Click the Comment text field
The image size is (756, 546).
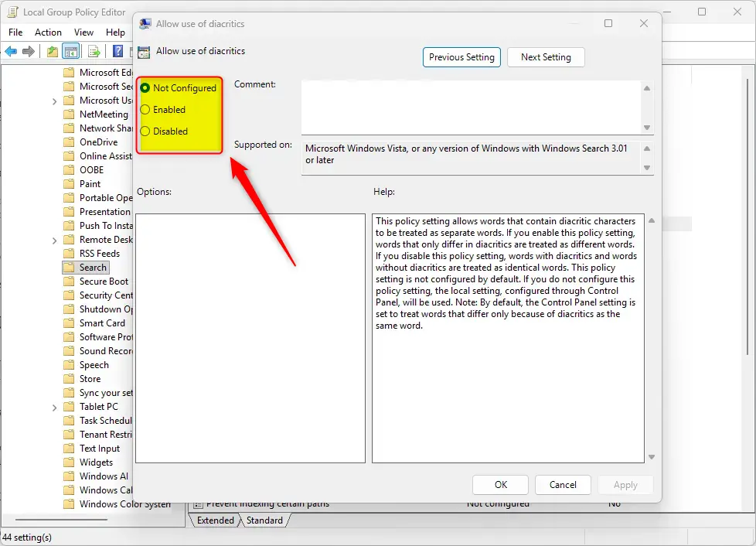tap(472, 107)
